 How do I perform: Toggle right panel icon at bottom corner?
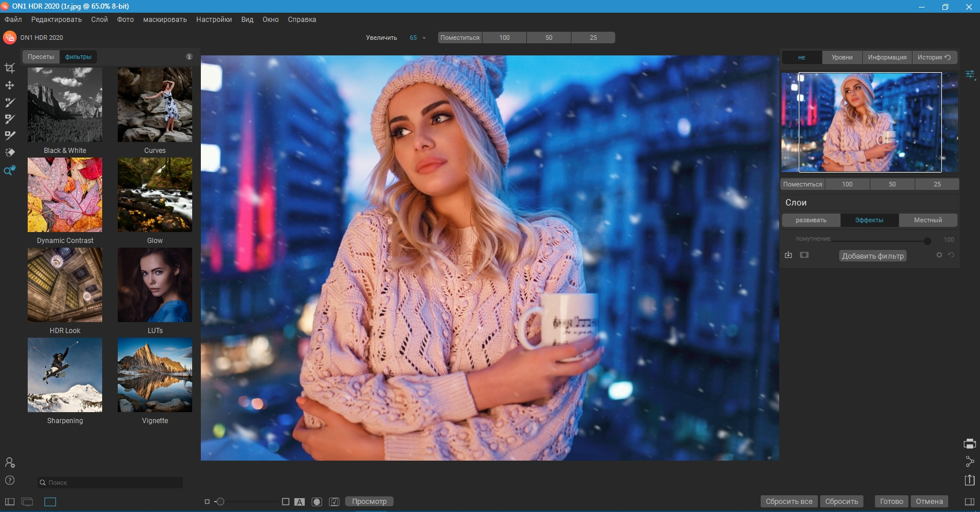click(x=970, y=502)
